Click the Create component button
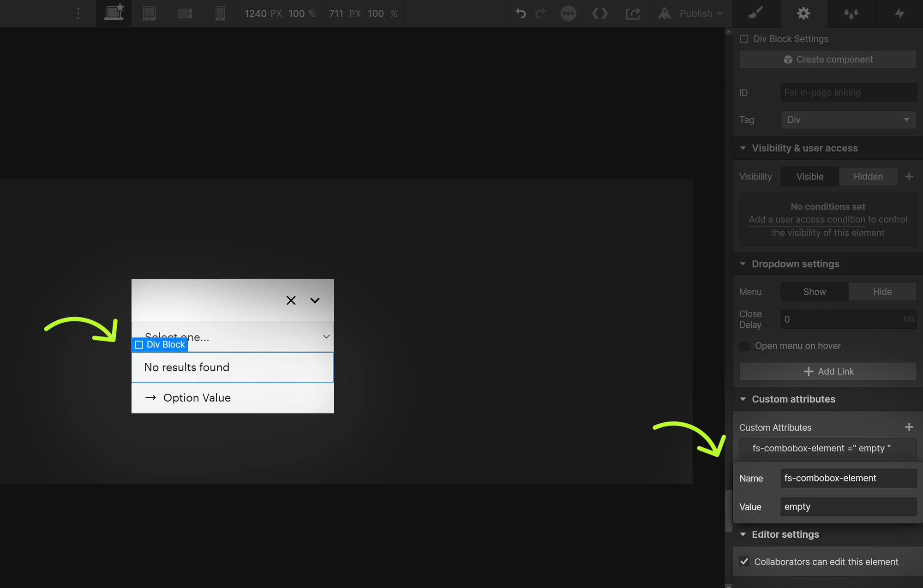Viewport: 923px width, 588px height. 828,60
